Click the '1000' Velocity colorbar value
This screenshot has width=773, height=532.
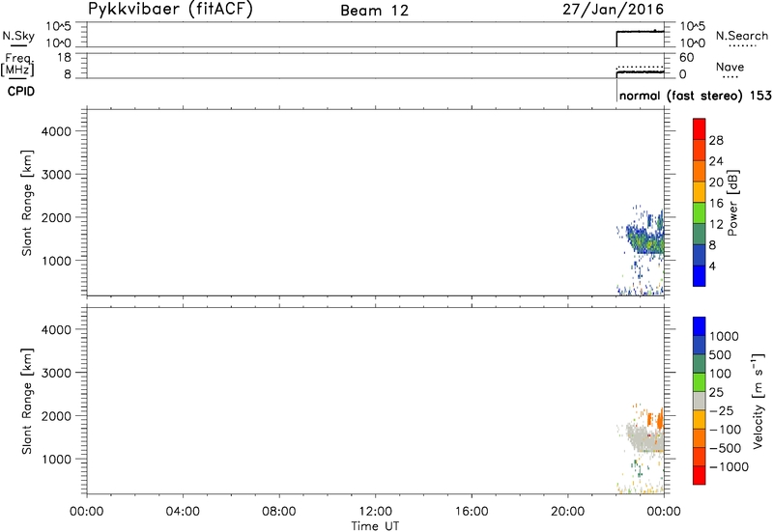coord(724,336)
